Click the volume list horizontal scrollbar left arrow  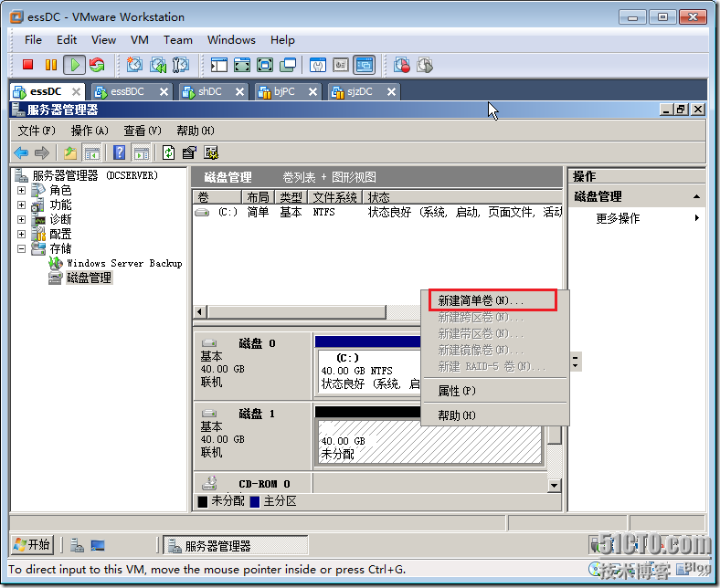[199, 312]
